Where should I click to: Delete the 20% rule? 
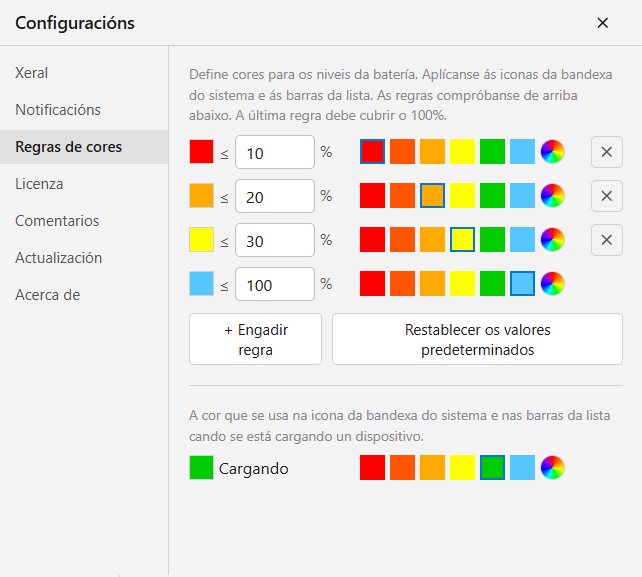(607, 196)
